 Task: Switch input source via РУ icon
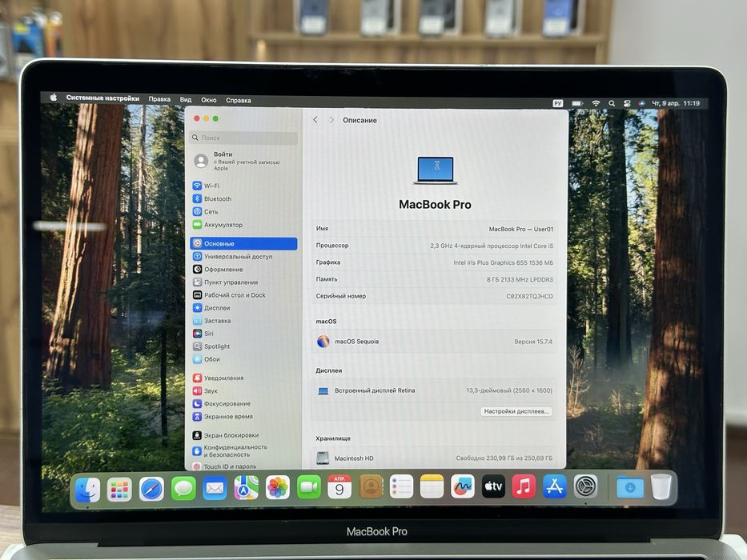(x=558, y=103)
